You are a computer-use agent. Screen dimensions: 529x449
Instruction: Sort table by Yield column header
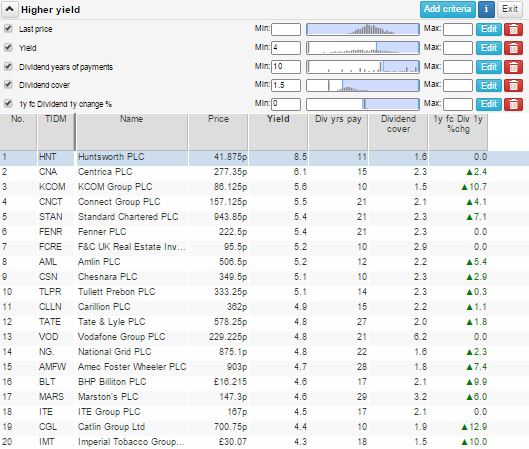[278, 132]
